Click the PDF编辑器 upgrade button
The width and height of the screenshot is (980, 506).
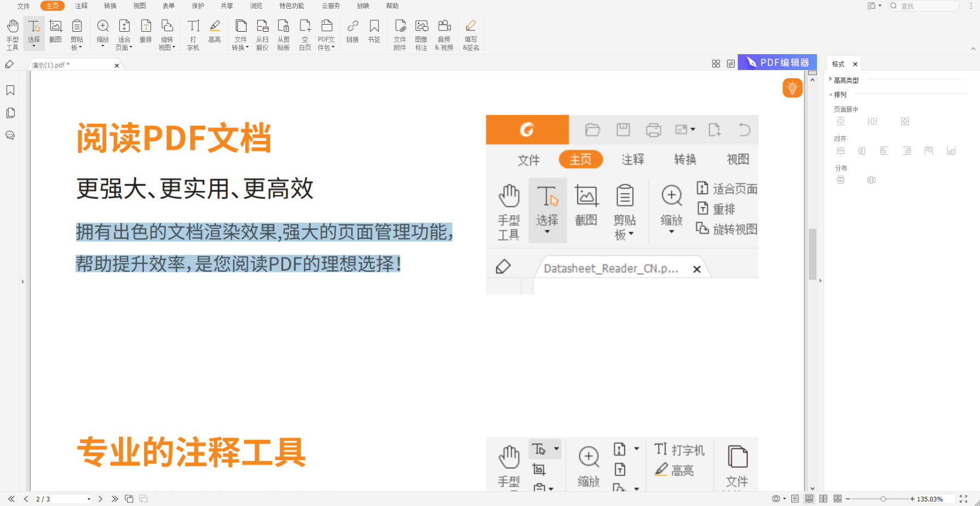[777, 62]
